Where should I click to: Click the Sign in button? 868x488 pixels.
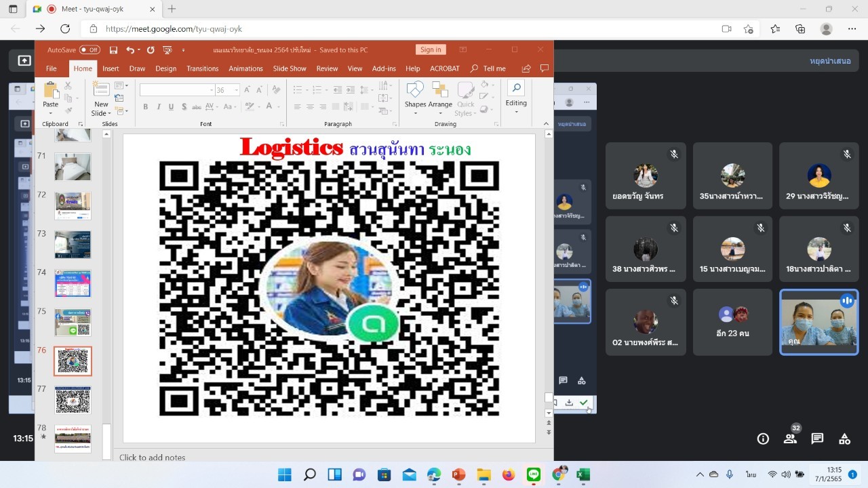[431, 49]
